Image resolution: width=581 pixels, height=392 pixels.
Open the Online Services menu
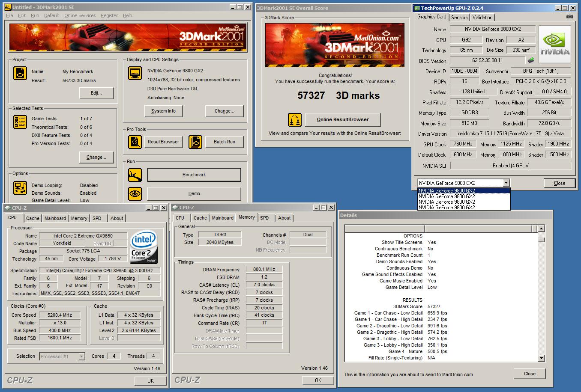(x=80, y=15)
